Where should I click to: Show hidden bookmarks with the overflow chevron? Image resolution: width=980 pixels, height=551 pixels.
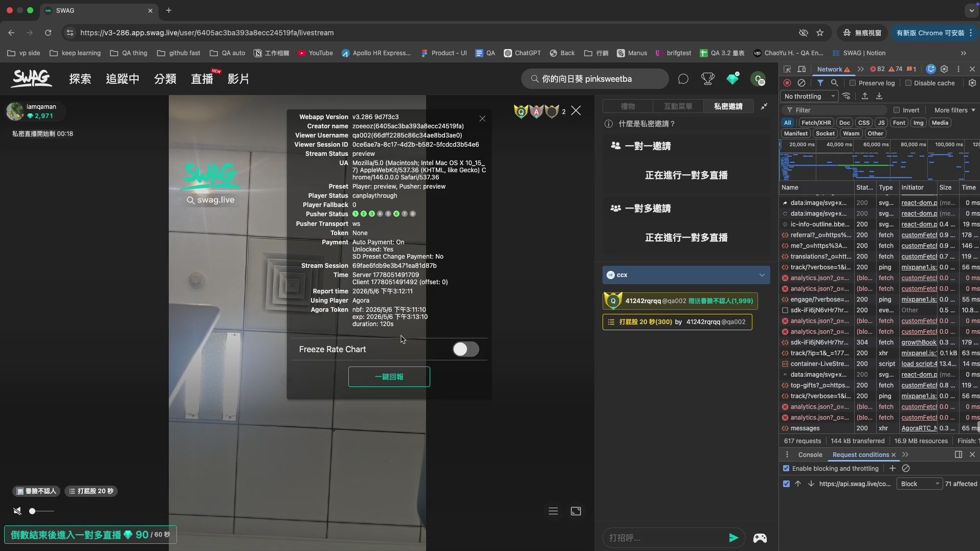(x=964, y=53)
